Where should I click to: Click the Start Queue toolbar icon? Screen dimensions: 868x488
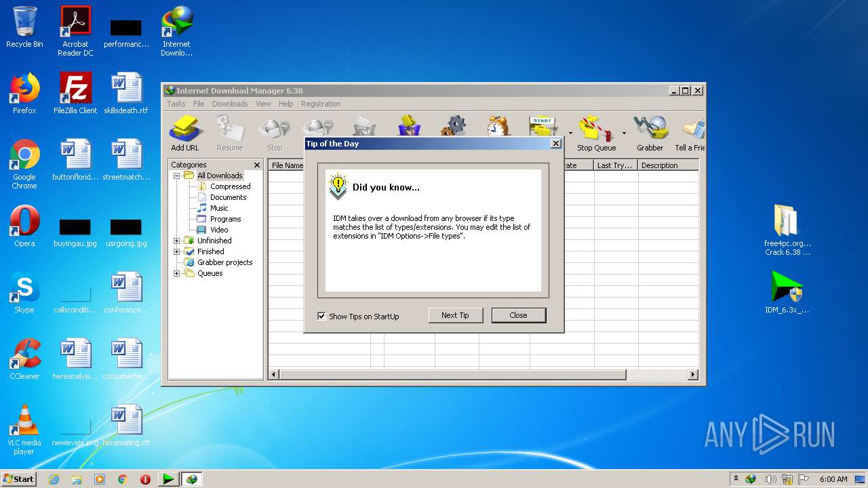pyautogui.click(x=543, y=127)
